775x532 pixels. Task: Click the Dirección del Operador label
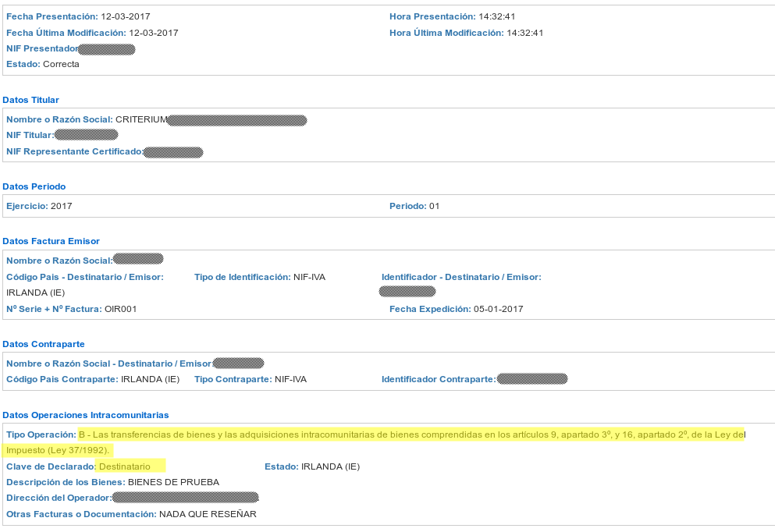click(x=59, y=498)
